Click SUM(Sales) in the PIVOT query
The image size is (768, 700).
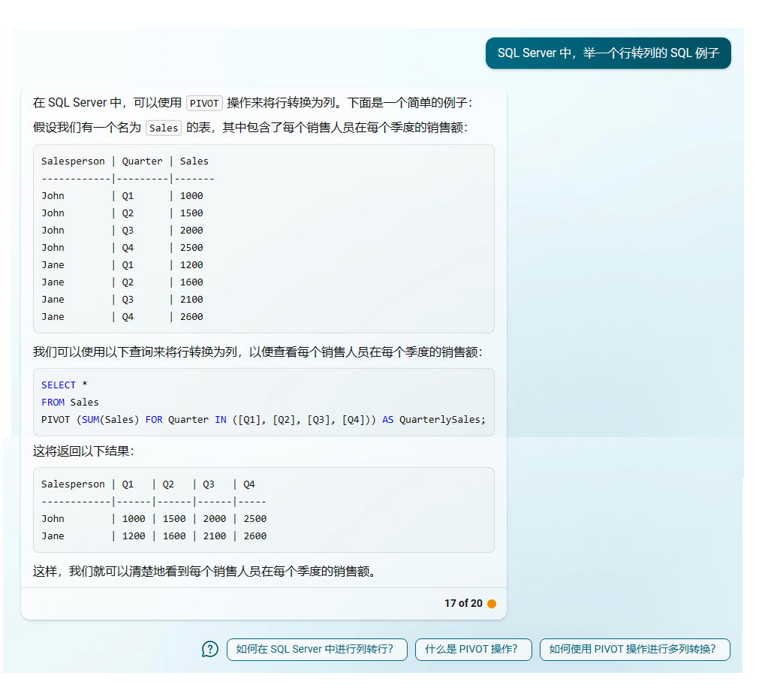[110, 420]
